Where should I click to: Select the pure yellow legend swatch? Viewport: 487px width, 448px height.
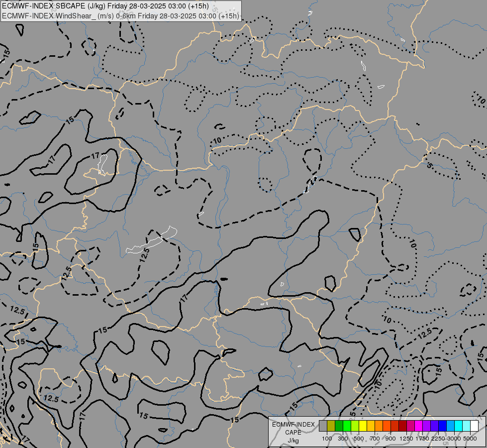(363, 426)
